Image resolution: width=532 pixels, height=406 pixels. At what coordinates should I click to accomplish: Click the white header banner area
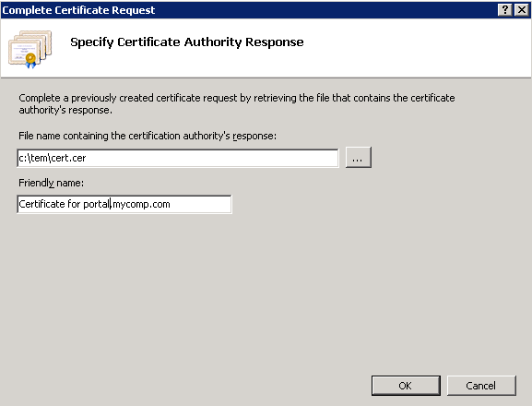point(408,48)
